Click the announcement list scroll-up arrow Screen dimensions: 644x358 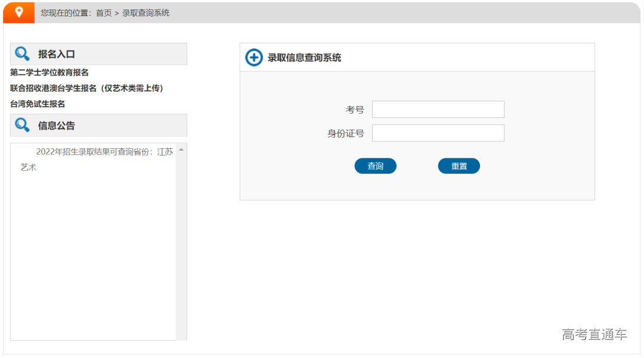click(181, 150)
